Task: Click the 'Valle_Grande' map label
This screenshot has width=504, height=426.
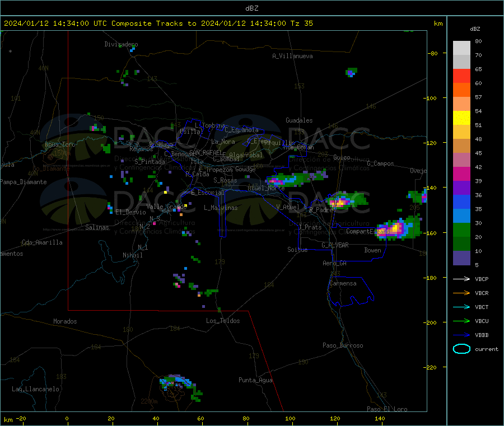Action: pyautogui.click(x=166, y=207)
